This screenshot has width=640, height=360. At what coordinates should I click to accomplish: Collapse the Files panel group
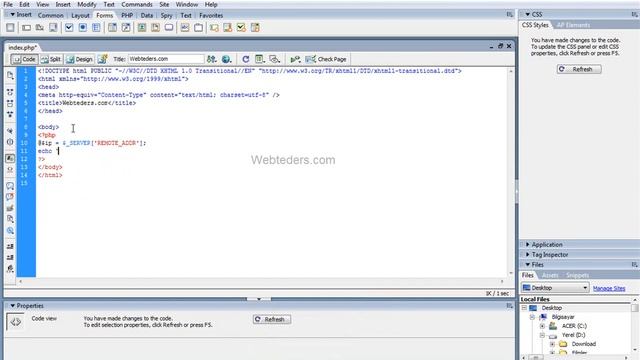tap(527, 264)
